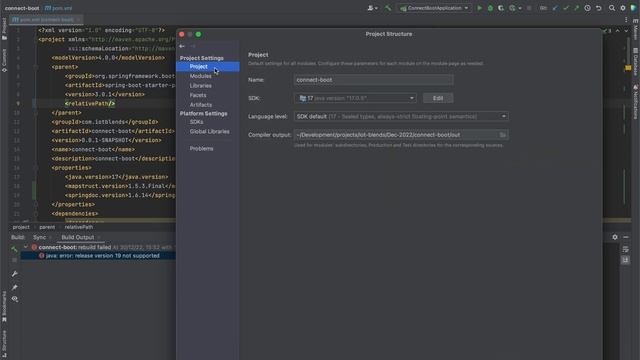Screen dimensions: 640x360
Task: Jump to next highlighted problem down arrow
Action: click(627, 31)
